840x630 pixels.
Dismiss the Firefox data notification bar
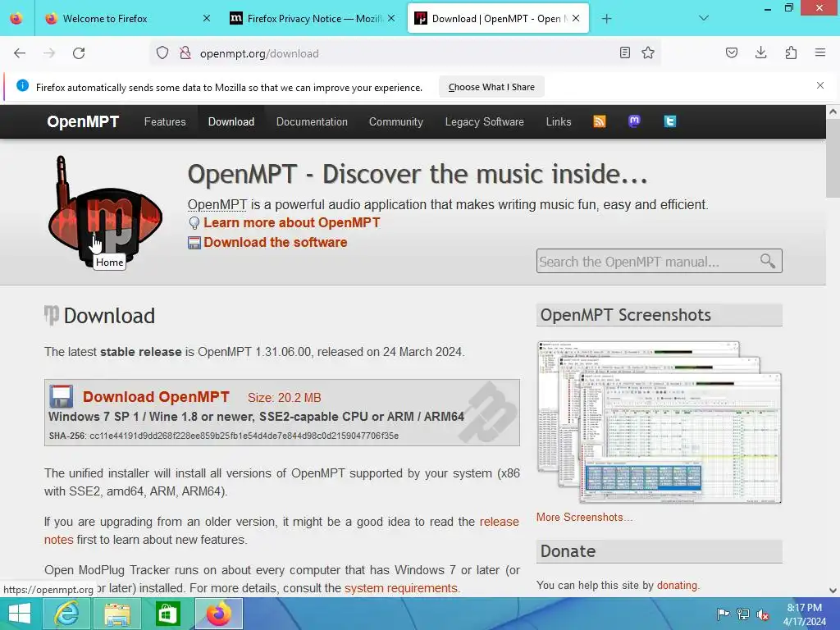click(x=820, y=85)
